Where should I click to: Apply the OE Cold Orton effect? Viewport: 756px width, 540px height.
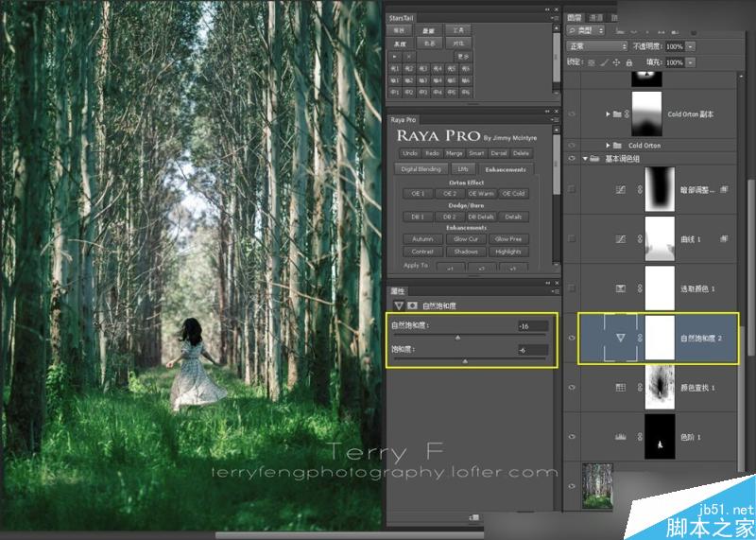513,194
